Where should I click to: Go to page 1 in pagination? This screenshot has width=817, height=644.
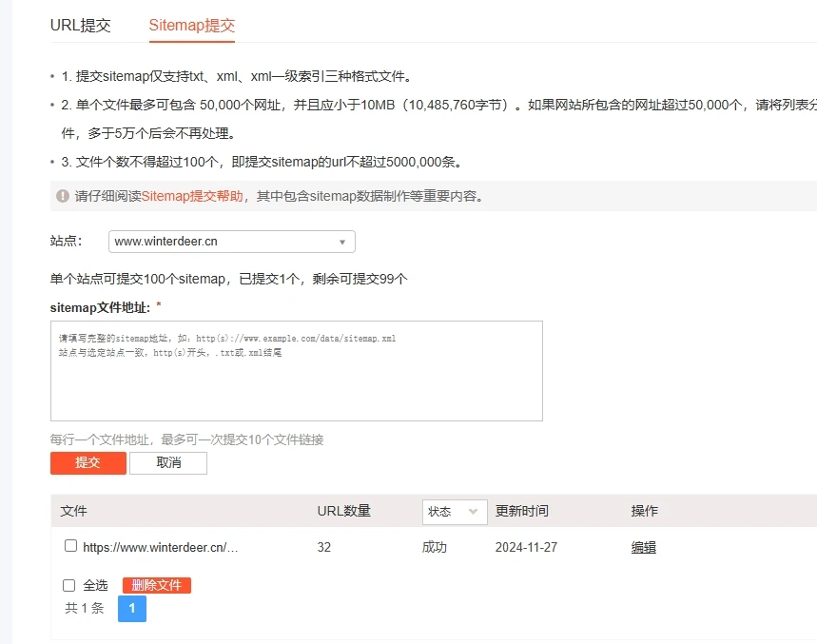pyautogui.click(x=132, y=609)
